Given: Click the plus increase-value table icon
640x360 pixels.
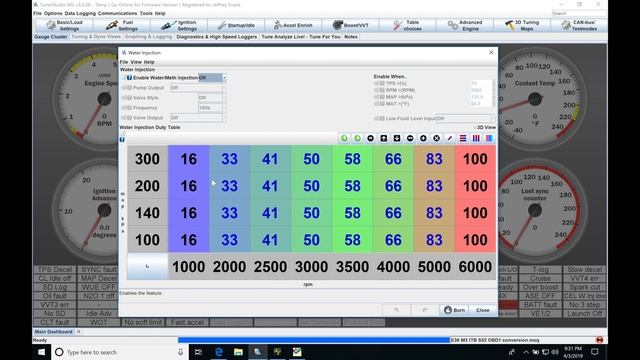Looking at the screenshot, I should click(x=423, y=138).
